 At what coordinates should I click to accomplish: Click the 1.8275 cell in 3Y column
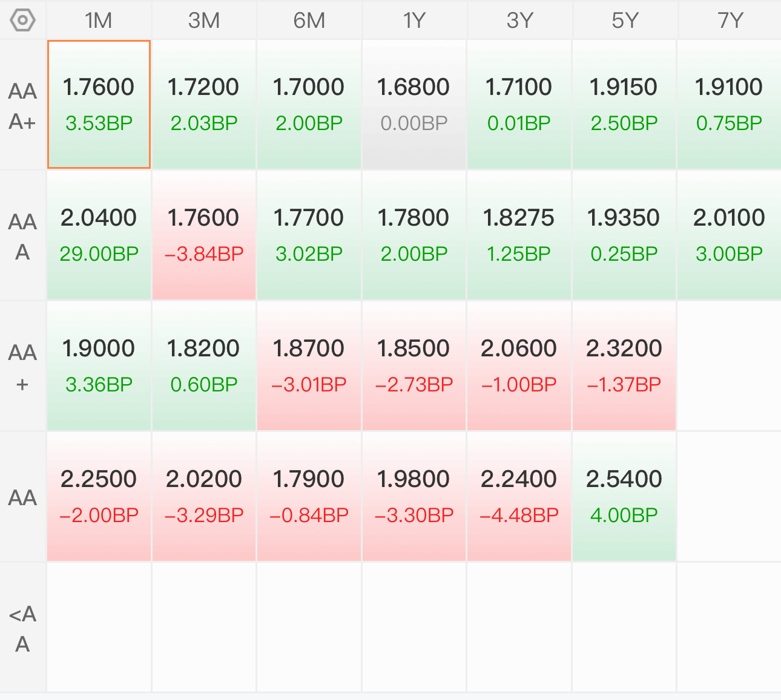[x=519, y=235]
